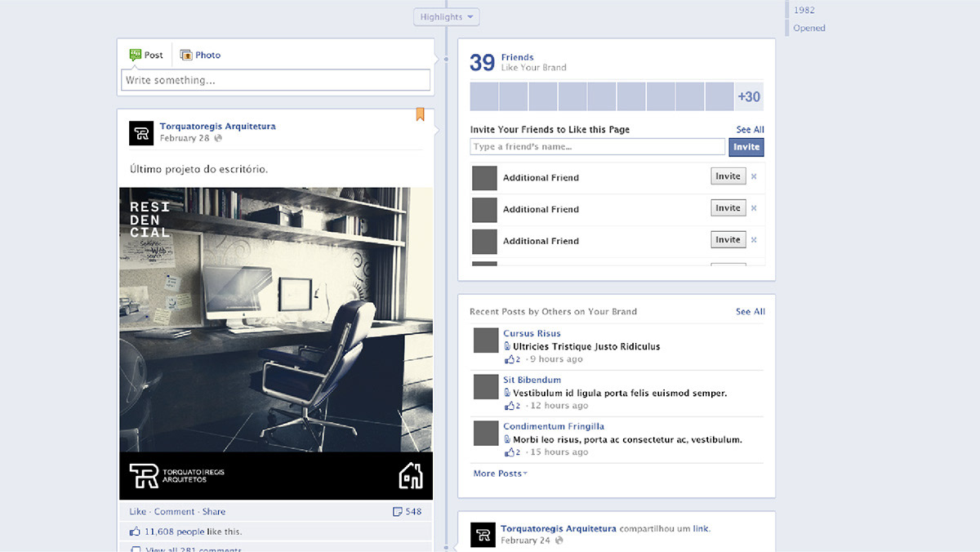Viewport: 980px width, 552px height.
Task: Click the house icon on the project image
Action: coord(411,475)
